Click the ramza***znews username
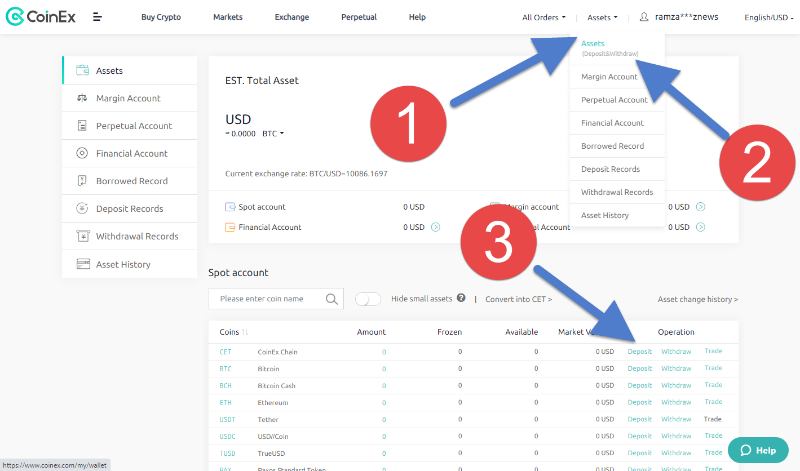This screenshot has width=800, height=471. pos(686,17)
